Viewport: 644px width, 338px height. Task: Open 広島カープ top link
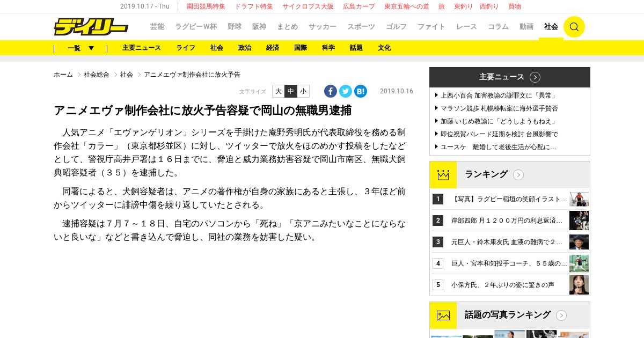coord(359,6)
